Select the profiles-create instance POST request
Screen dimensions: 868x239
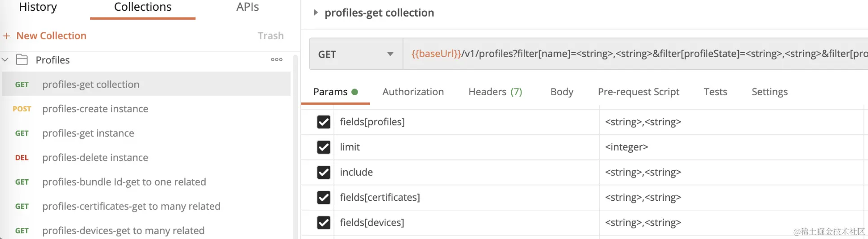[x=95, y=109]
